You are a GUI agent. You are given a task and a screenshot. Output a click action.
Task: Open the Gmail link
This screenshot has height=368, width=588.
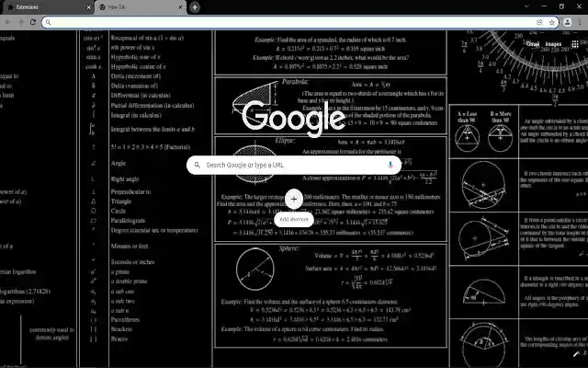tap(533, 44)
